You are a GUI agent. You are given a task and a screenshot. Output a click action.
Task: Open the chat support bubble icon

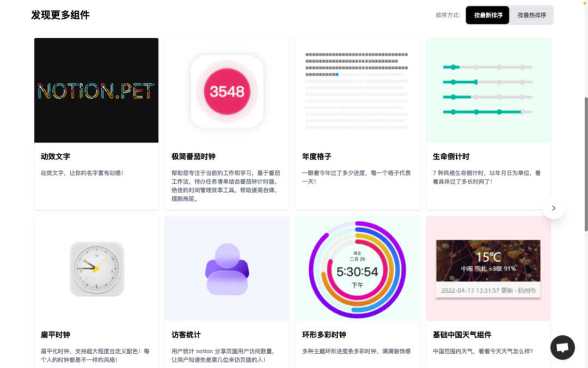(562, 347)
